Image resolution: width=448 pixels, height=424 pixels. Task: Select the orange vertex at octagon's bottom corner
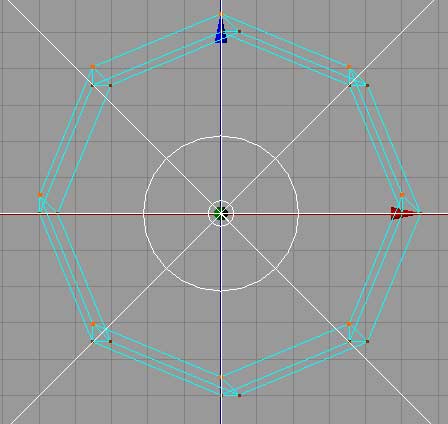221,377
